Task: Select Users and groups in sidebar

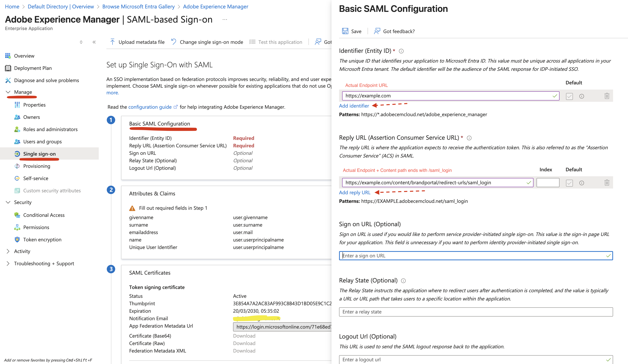Action: pyautogui.click(x=42, y=142)
